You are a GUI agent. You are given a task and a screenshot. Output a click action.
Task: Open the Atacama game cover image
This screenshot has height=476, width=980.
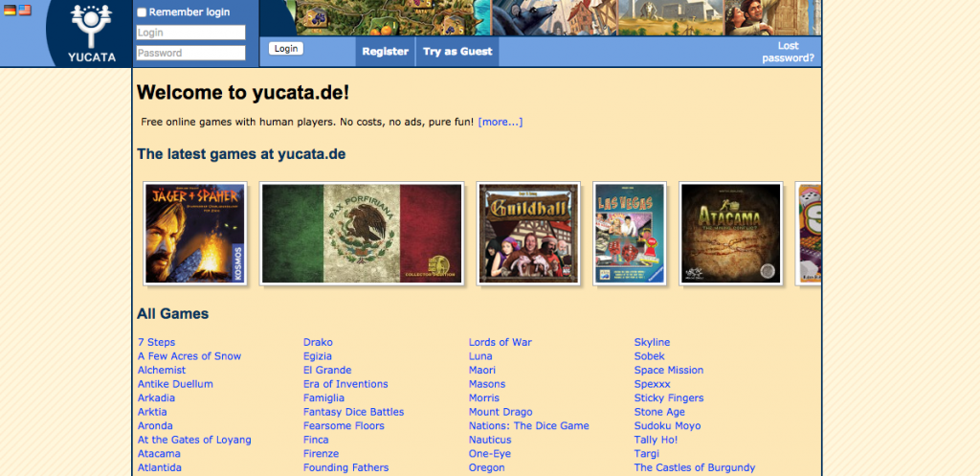click(730, 234)
